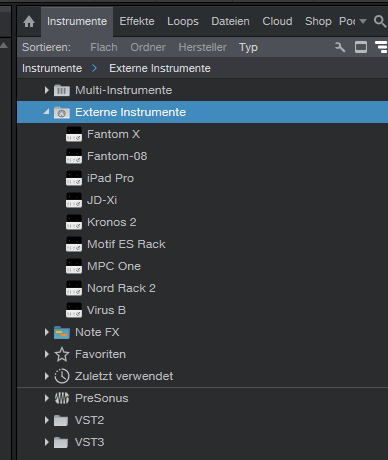Switch to the Dateien tab
This screenshot has width=388, height=460.
tap(230, 21)
